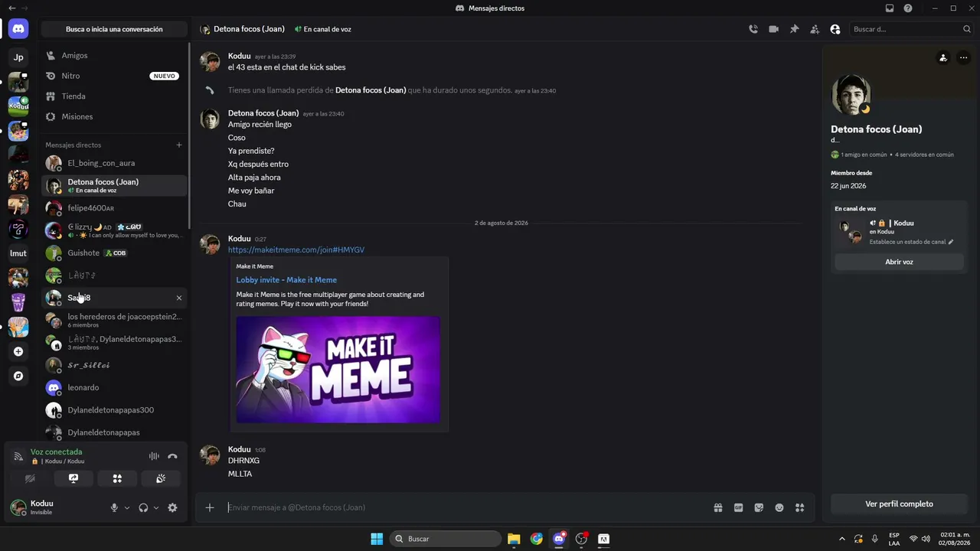Image resolution: width=980 pixels, height=551 pixels.
Task: Toggle noise suppression icon
Action: tap(154, 456)
